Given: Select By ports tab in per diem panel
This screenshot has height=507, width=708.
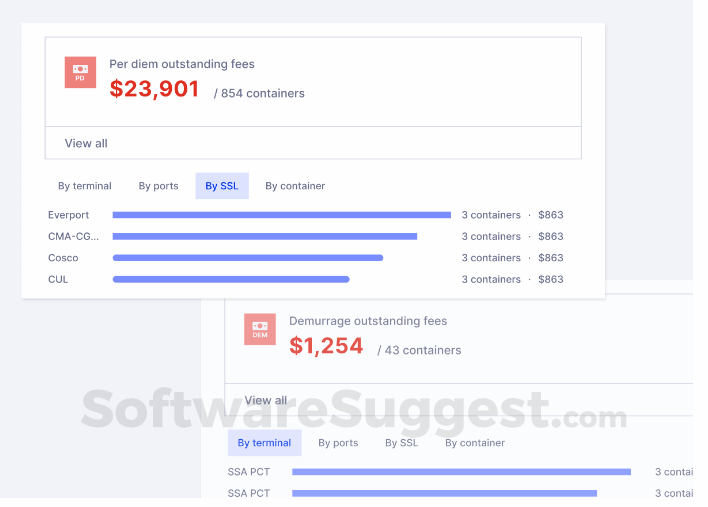Looking at the screenshot, I should [158, 186].
